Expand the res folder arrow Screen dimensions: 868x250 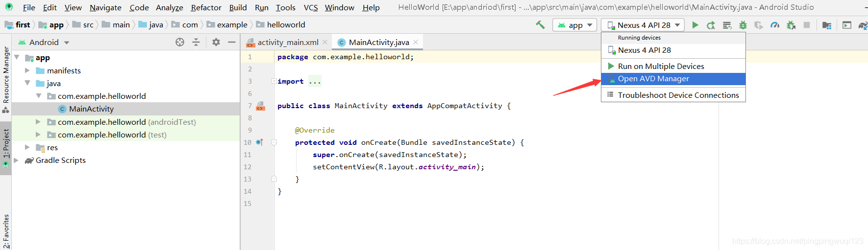click(27, 147)
